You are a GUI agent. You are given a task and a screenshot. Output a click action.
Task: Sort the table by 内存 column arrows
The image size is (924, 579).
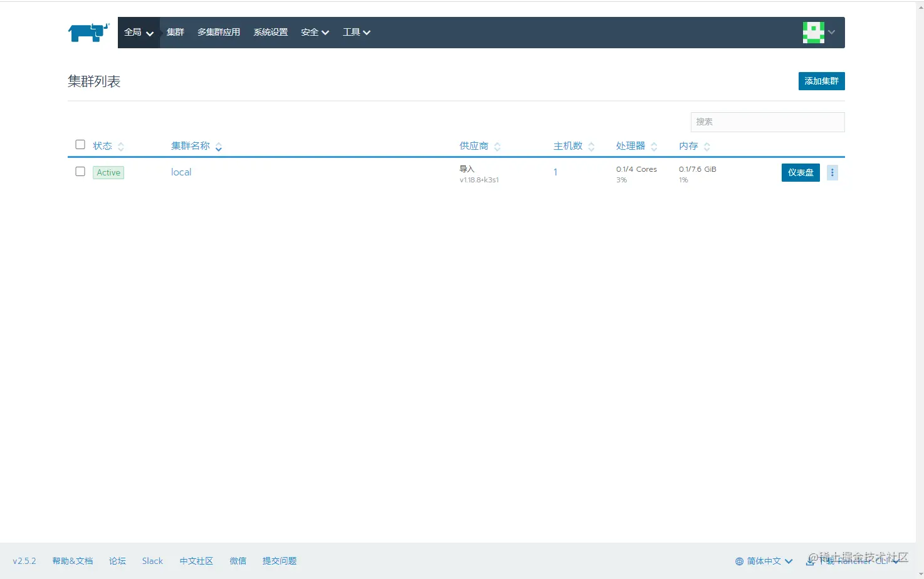pos(706,146)
